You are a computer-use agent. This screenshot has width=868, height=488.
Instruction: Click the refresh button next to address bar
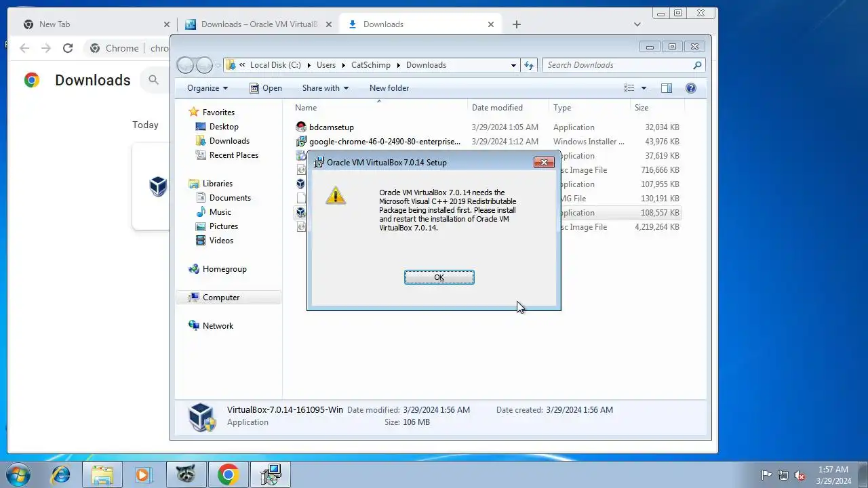pyautogui.click(x=529, y=65)
